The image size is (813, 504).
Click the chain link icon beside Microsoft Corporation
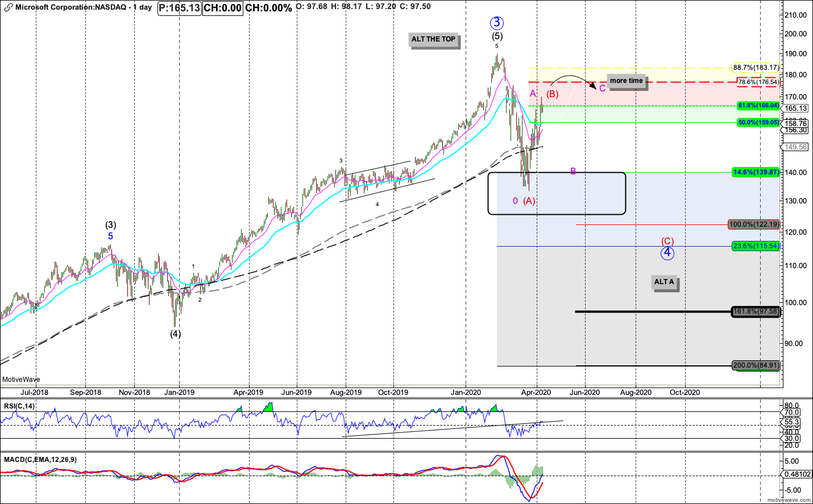pos(8,7)
